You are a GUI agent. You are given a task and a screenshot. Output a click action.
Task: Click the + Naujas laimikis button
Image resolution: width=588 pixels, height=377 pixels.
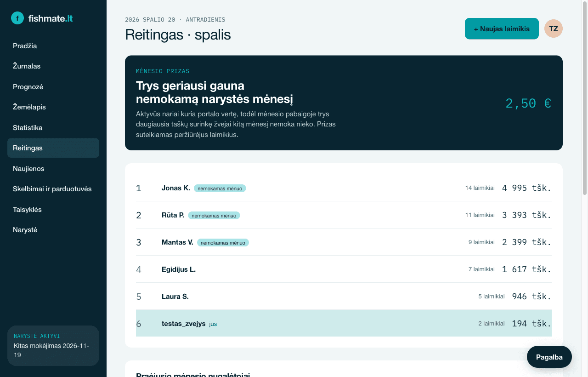(x=502, y=29)
